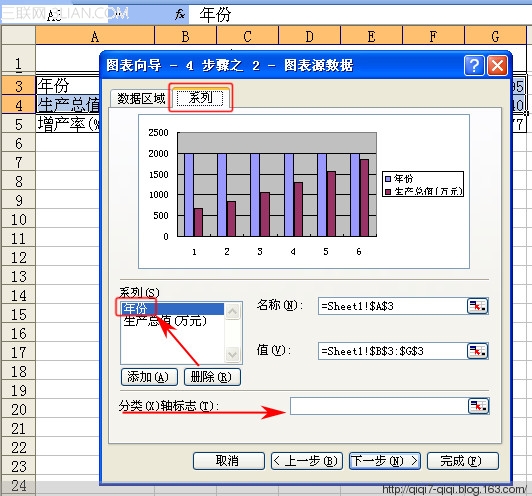Select column C header

(247, 36)
